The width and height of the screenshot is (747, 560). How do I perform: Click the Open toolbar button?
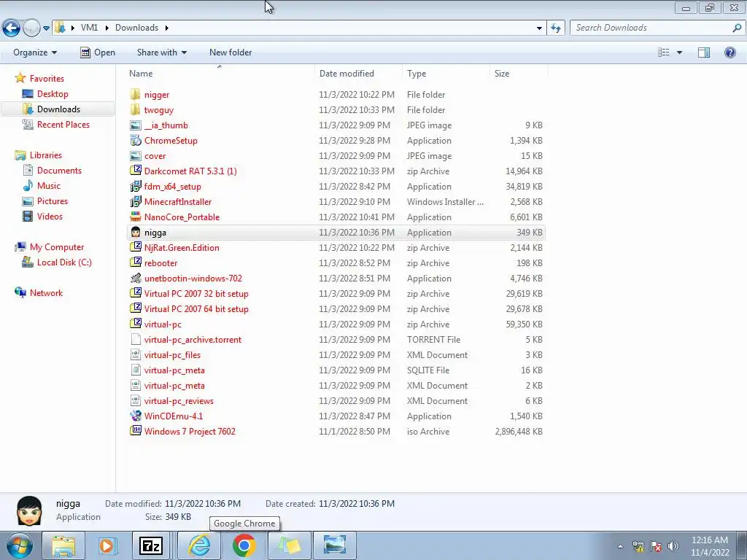[x=98, y=52]
